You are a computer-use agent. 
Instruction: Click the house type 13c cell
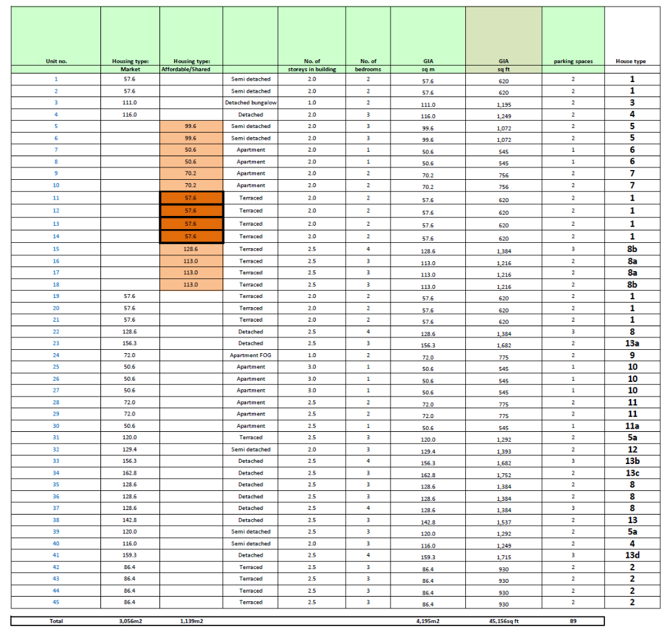coord(632,473)
